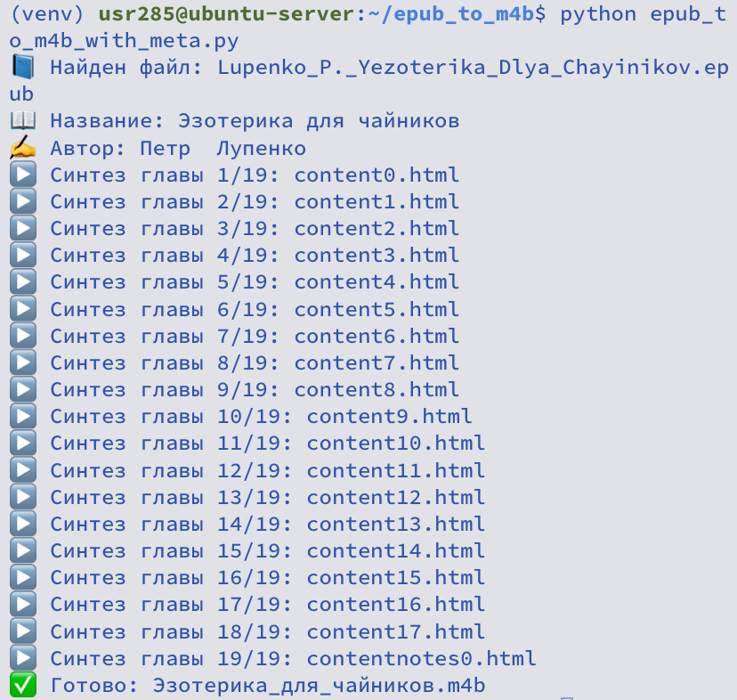Click play icon on chapter 15/19 line

click(x=22, y=551)
